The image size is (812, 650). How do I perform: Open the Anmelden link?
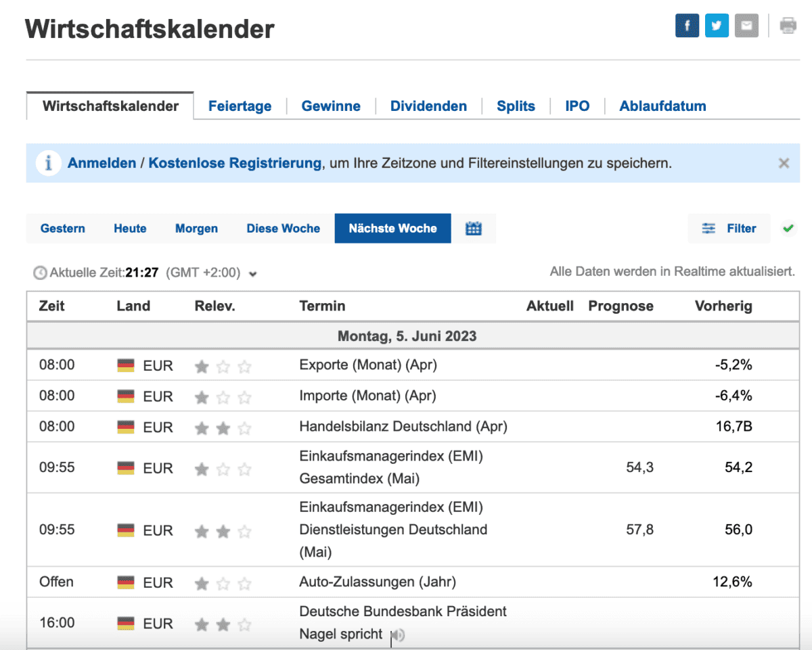pyautogui.click(x=102, y=163)
